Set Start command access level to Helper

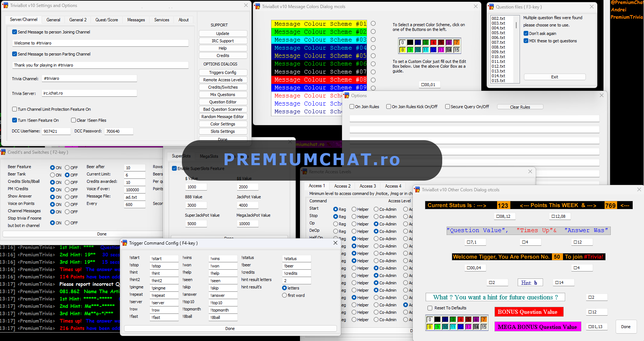tap(354, 209)
